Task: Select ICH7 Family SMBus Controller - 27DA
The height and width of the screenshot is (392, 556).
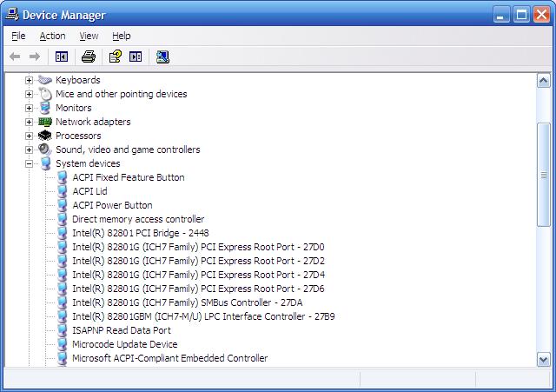Action: [188, 302]
